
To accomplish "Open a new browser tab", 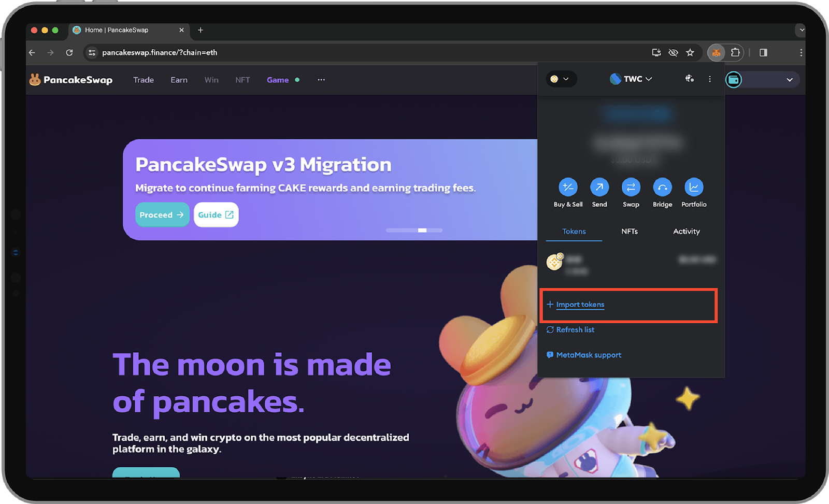I will pos(201,30).
